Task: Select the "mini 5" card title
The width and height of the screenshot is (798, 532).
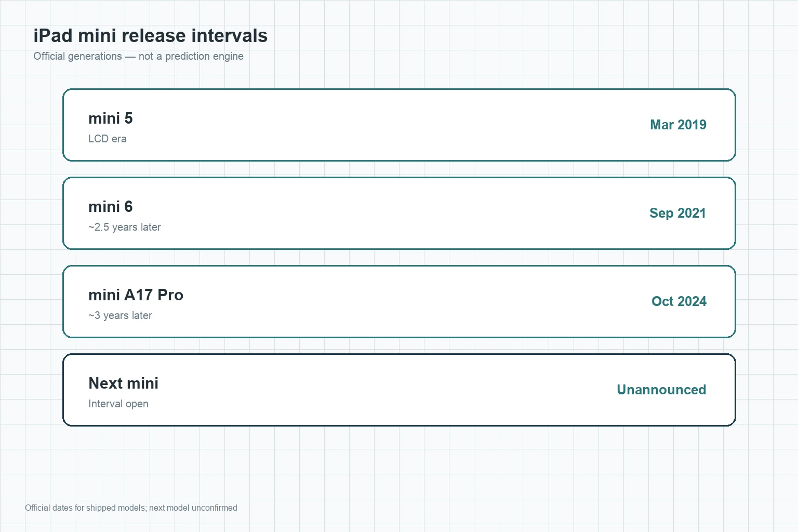Action: [111, 118]
